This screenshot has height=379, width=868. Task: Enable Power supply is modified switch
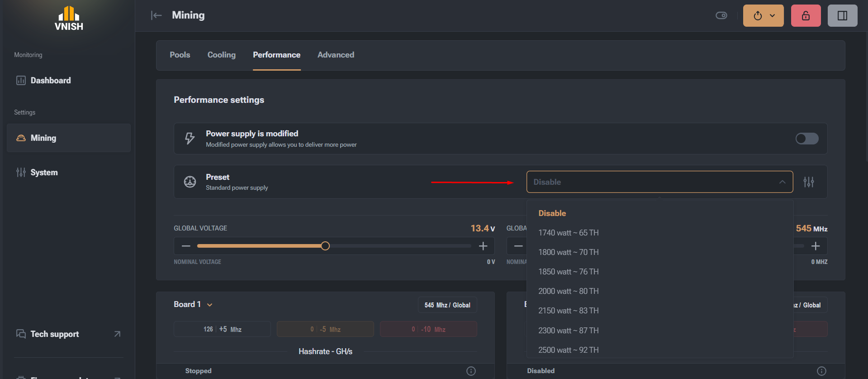point(807,139)
